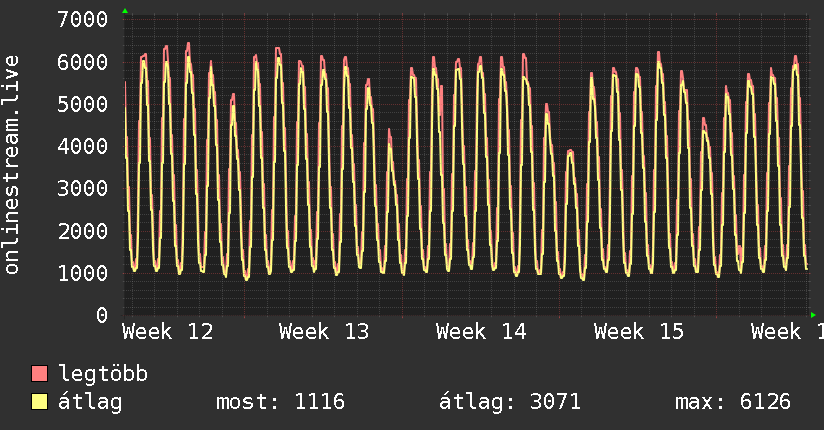824x430 pixels.
Task: Click the 7000 y-axis tick label
Action: click(83, 20)
